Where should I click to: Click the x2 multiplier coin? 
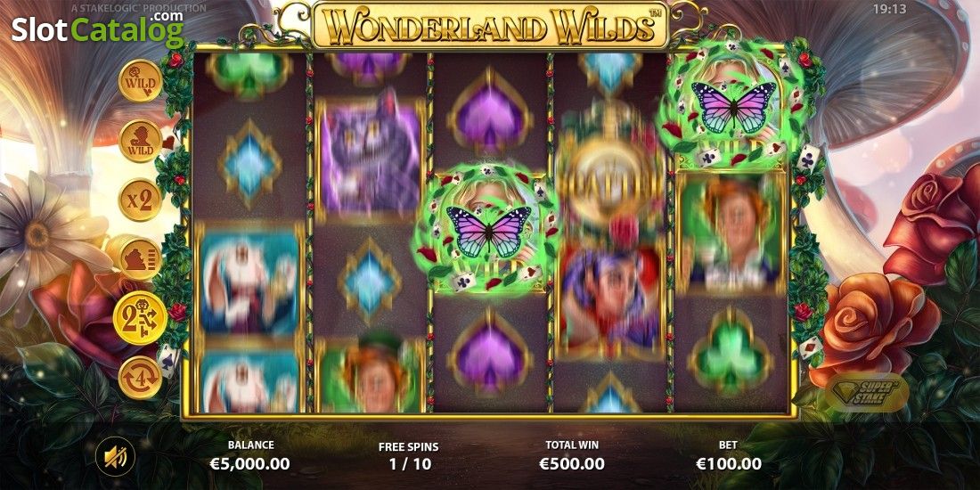[140, 200]
